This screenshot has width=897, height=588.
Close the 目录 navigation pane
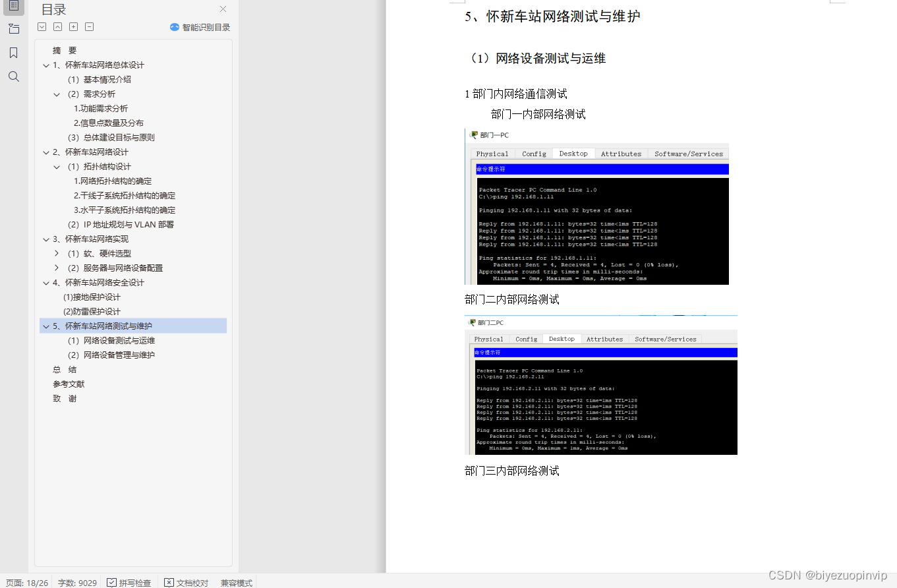click(223, 9)
